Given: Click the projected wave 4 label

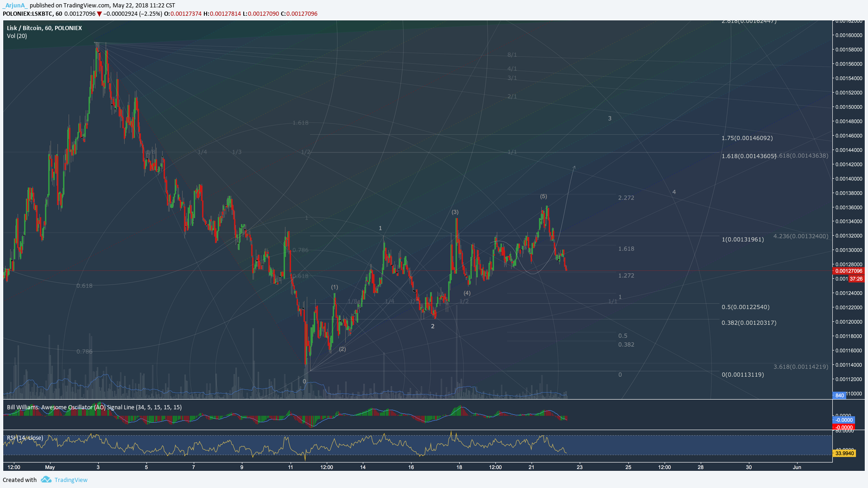Looking at the screenshot, I should point(674,192).
